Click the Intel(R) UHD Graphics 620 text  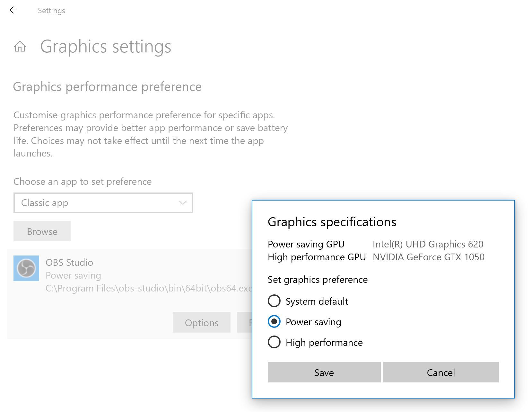(x=428, y=244)
